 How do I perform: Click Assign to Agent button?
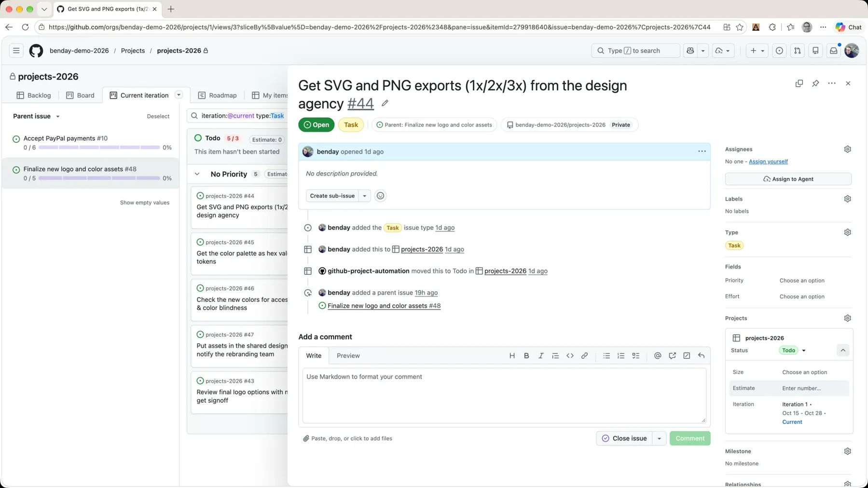click(x=788, y=179)
